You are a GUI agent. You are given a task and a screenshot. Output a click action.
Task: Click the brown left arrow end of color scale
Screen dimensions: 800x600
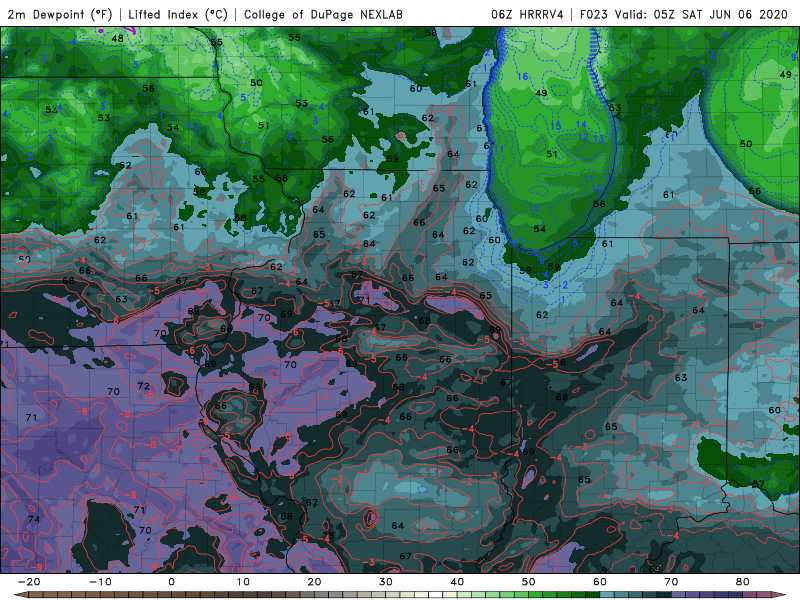(x=19, y=594)
